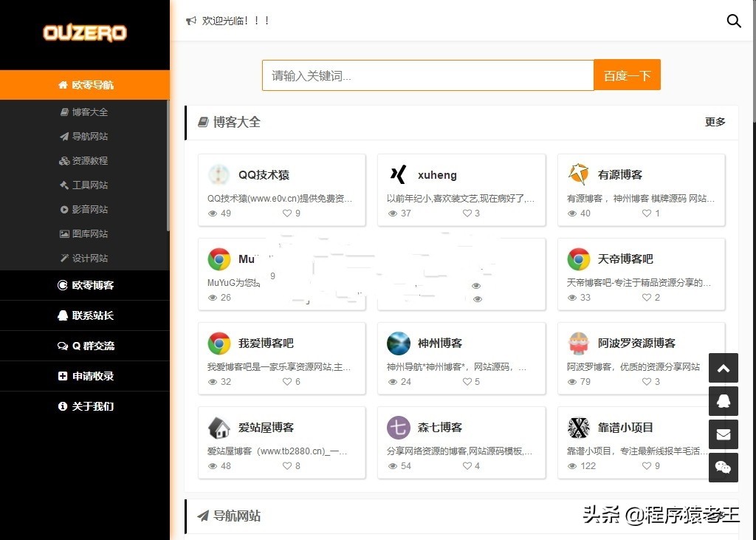This screenshot has height=540, width=756.
Task: Open 工具网站 sidebar item
Action: 84,185
